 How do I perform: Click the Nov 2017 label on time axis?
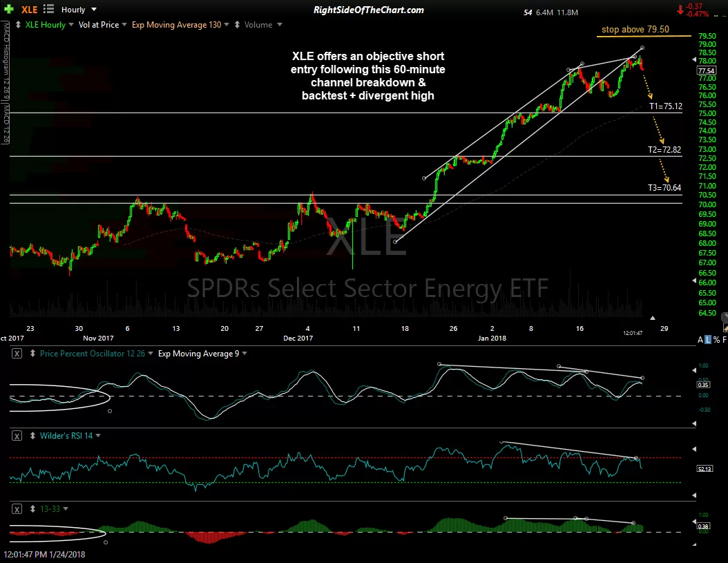point(99,338)
